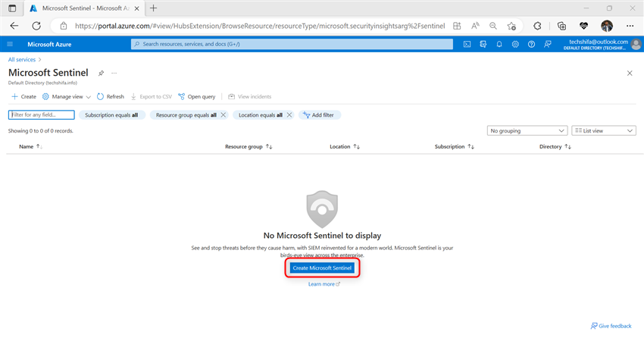Screen dimensions: 644x338
Task: Open the List view dropdown
Action: (604, 130)
